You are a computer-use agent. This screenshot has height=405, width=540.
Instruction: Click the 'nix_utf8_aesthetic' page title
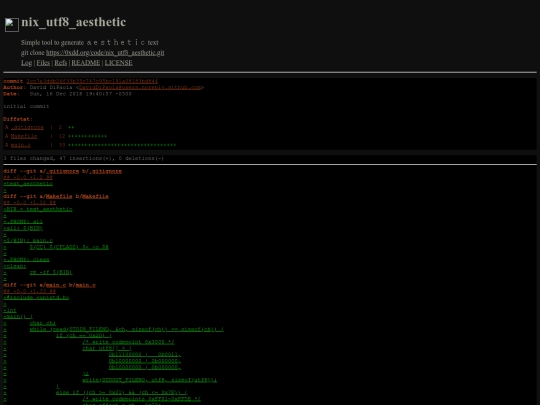(74, 22)
